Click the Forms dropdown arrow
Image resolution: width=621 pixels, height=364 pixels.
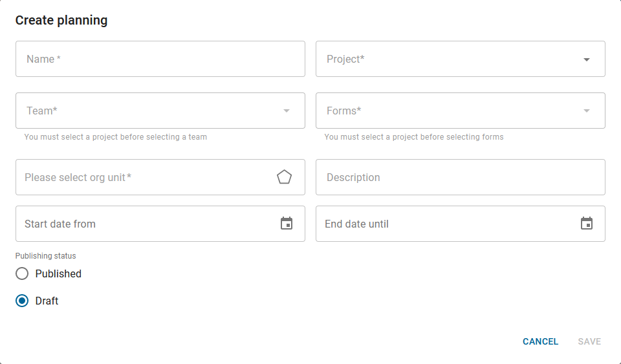[x=587, y=111]
